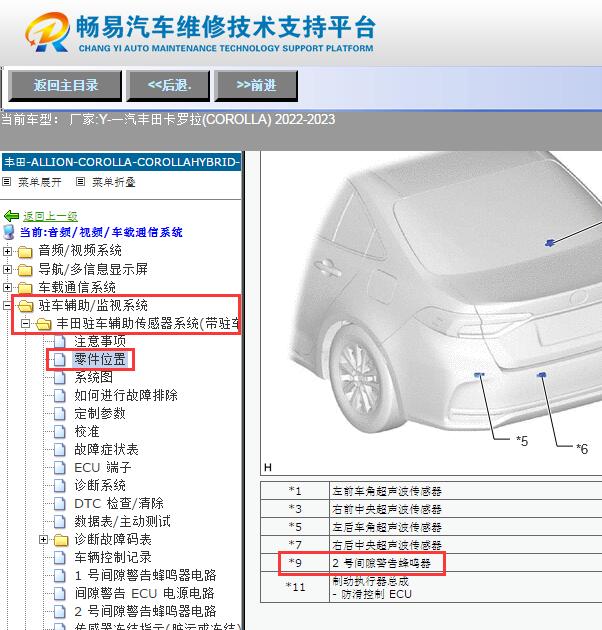The height and width of the screenshot is (630, 602).
Task: Open the 车载通信系统 tree item
Action: (x=77, y=287)
